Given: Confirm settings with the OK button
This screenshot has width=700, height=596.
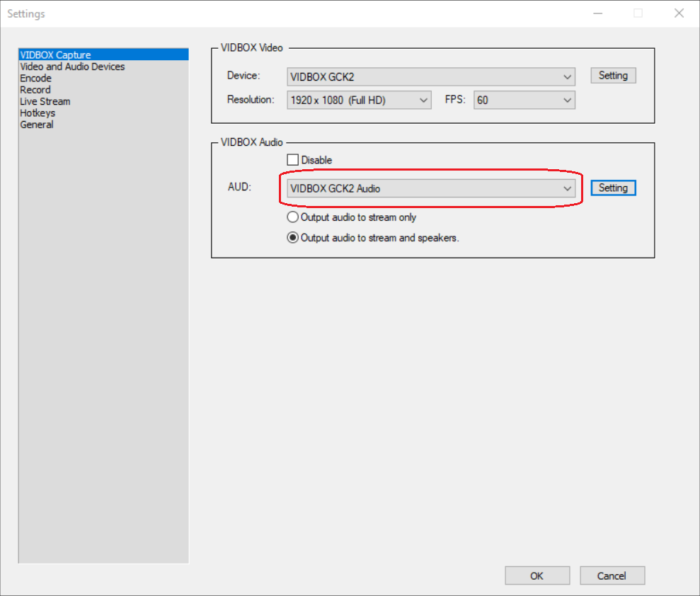Looking at the screenshot, I should (537, 575).
